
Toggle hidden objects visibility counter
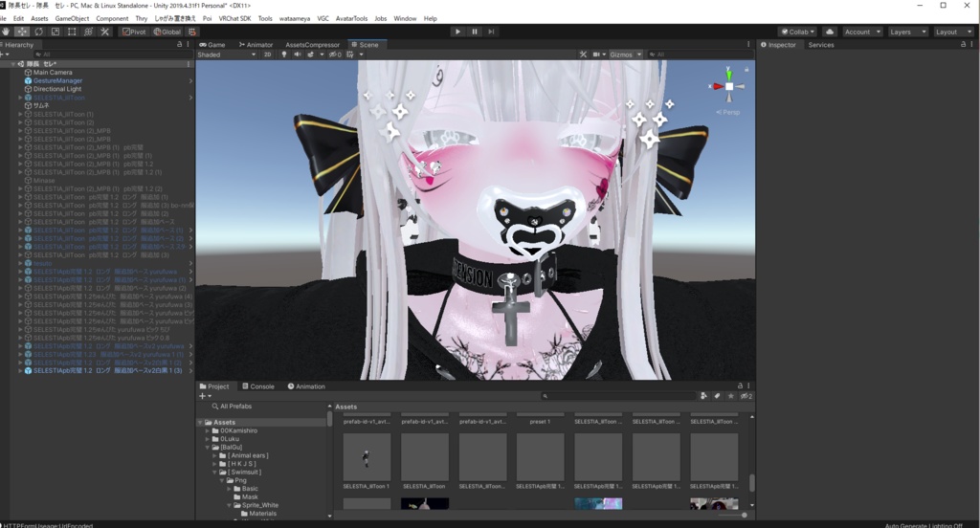click(x=335, y=55)
